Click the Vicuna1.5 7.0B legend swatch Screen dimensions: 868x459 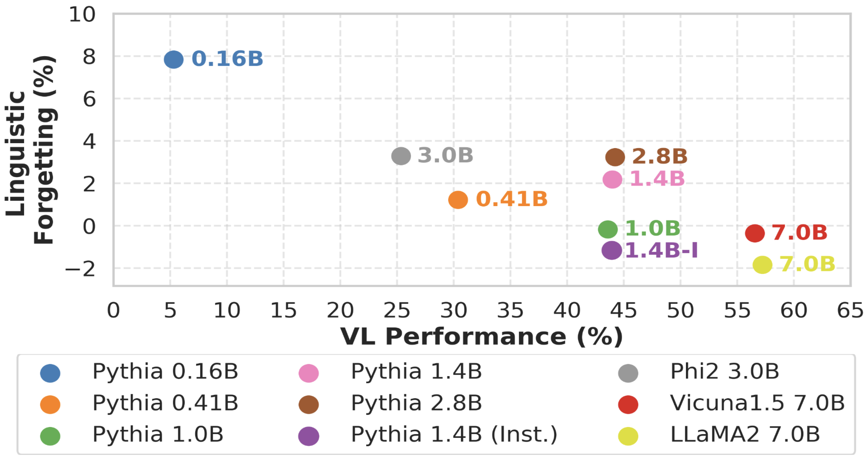pos(628,405)
